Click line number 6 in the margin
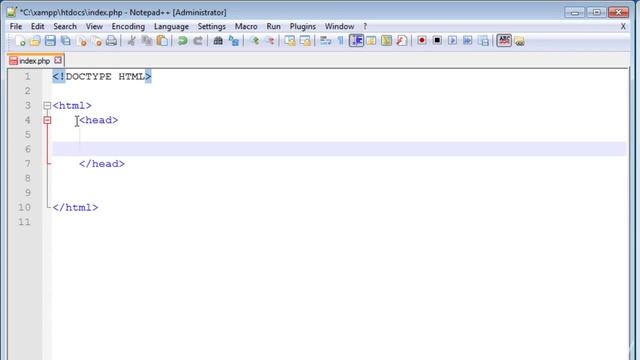This screenshot has height=360, width=640. (28, 149)
